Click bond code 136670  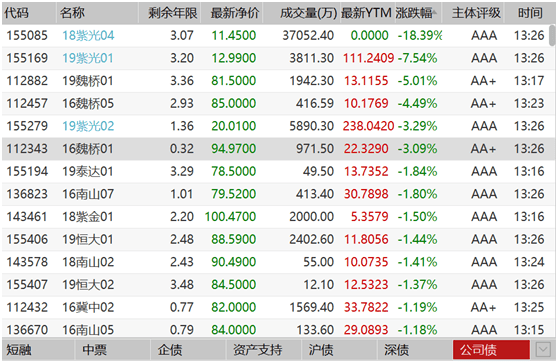click(27, 330)
